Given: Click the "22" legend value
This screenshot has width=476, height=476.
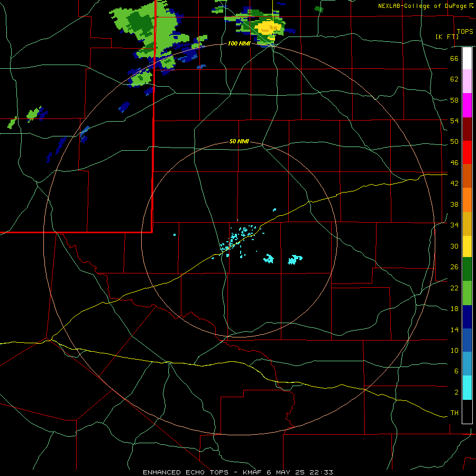Looking at the screenshot, I should (x=454, y=288).
